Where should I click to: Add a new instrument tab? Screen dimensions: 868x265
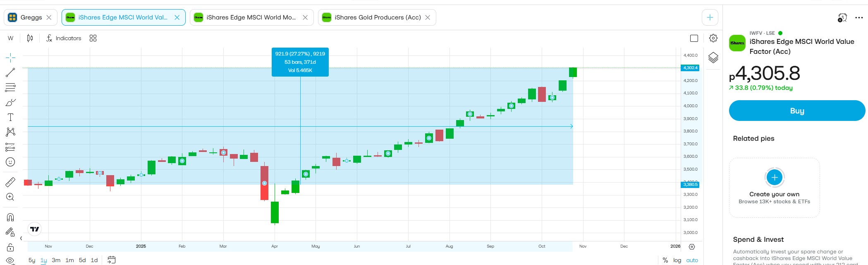[x=710, y=17]
